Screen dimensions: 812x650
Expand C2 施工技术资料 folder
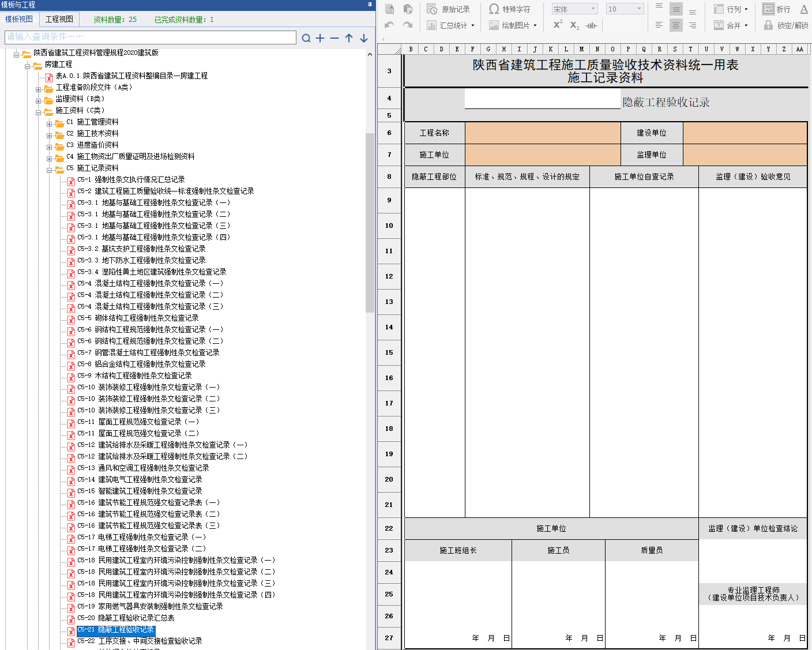50,136
